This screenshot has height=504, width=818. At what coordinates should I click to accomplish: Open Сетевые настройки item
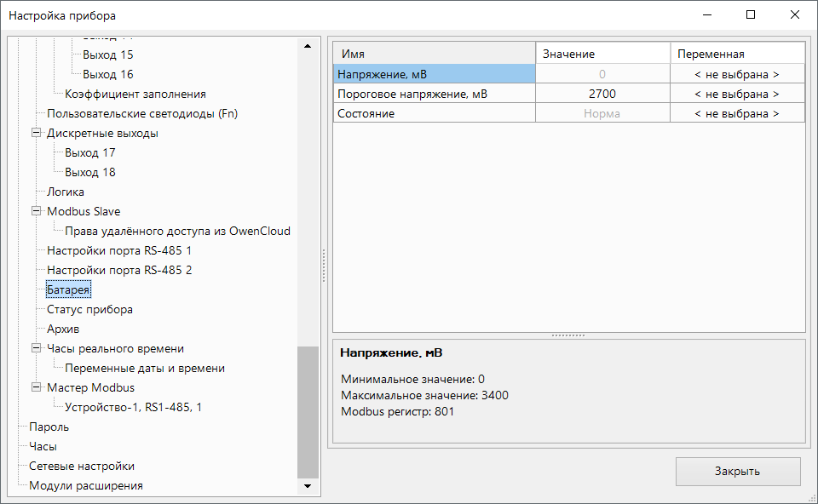[81, 467]
